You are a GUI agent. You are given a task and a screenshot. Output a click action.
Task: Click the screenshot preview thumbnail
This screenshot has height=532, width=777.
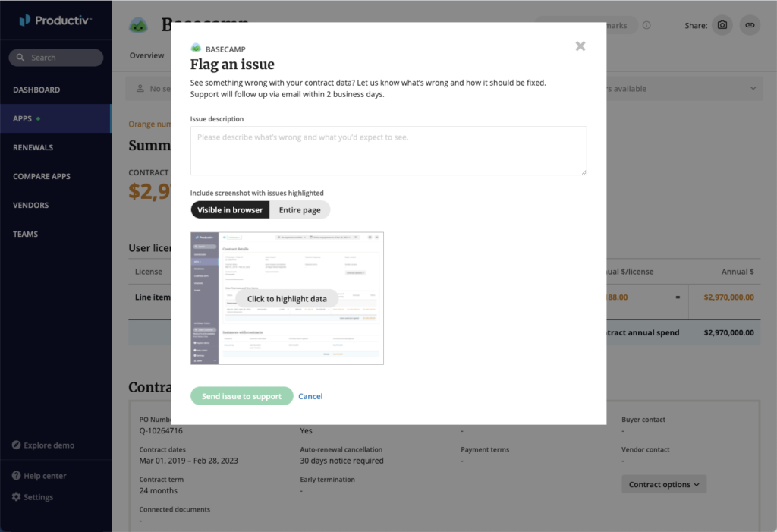[x=287, y=298]
